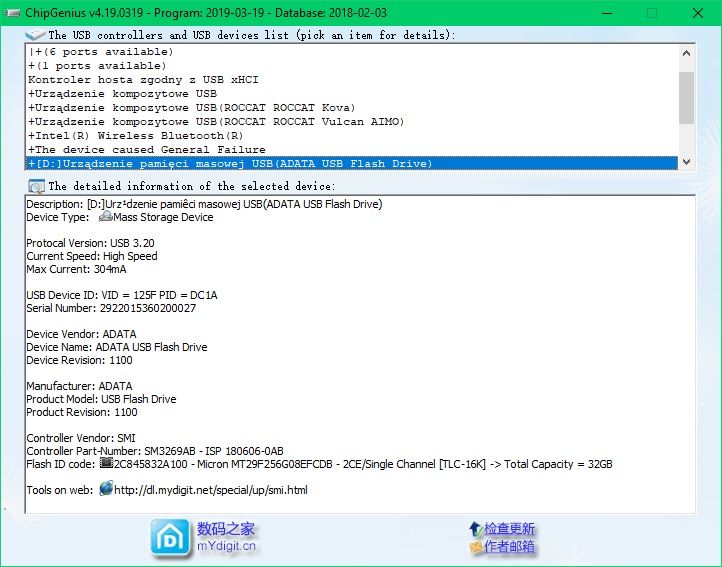This screenshot has height=567, width=722.
Task: Click Serial Number 2922015360200027 text
Action: point(111,308)
